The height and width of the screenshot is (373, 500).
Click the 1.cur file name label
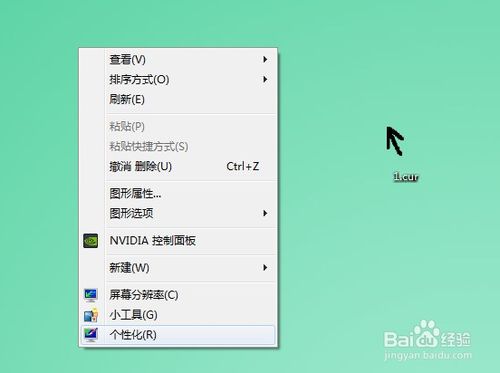point(406,177)
